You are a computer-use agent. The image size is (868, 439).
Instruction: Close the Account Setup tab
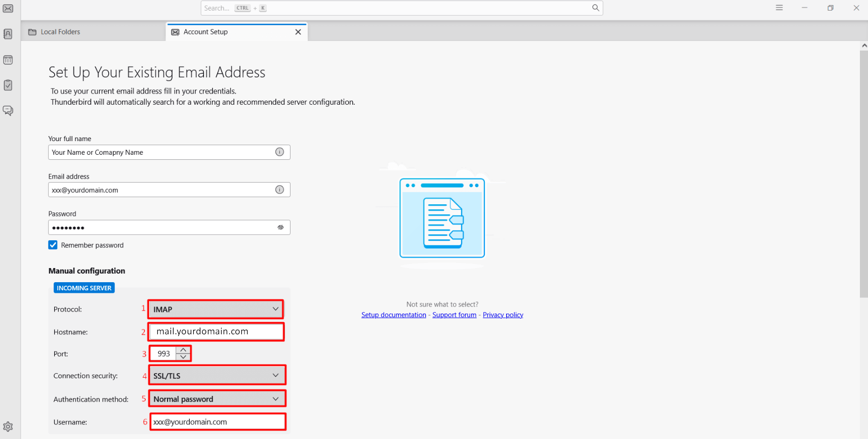tap(298, 32)
